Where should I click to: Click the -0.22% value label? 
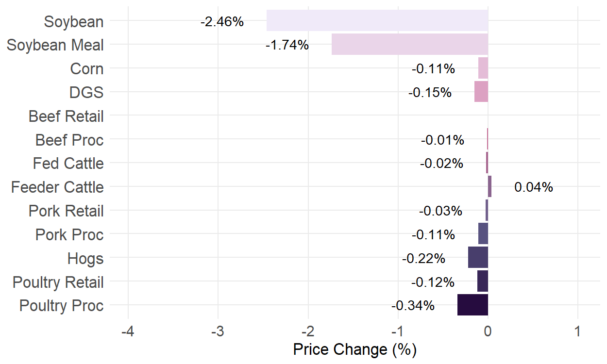(423, 259)
